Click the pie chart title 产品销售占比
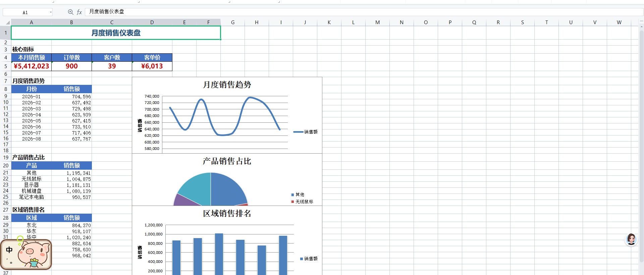Screen dimensions: 644x275 tap(227, 161)
